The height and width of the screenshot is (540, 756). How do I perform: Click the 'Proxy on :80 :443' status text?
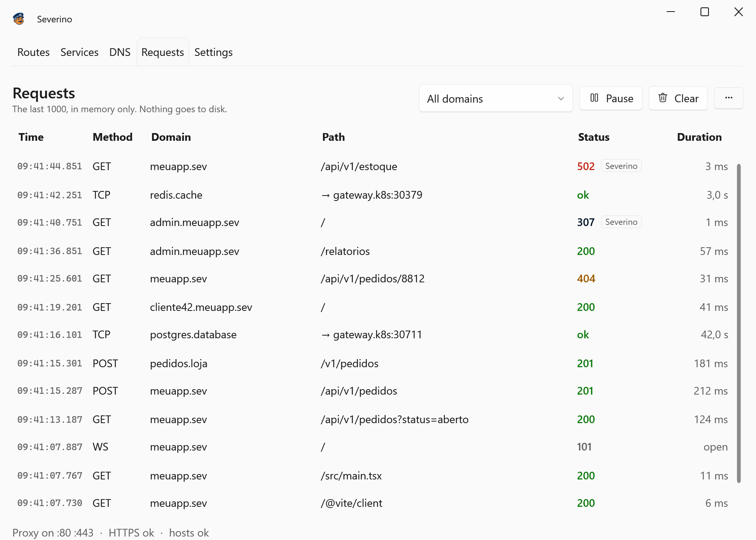(x=53, y=533)
